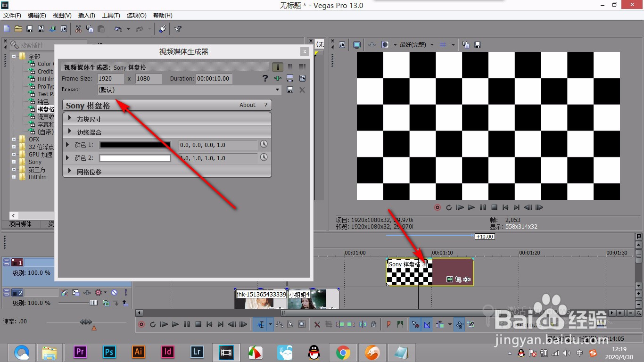Click the Save project icon in main toolbar
644x362 pixels.
pyautogui.click(x=29, y=29)
